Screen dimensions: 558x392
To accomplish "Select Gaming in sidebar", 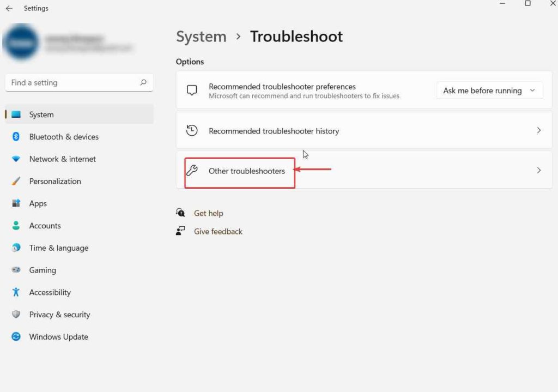I will point(79,270).
